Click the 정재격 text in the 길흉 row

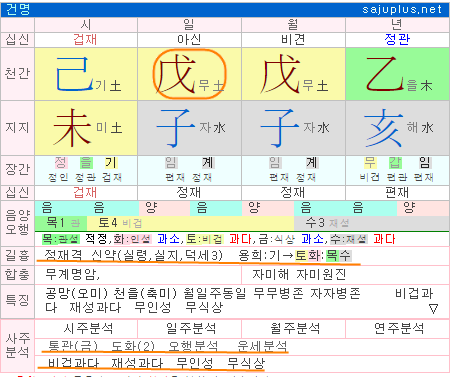(x=63, y=255)
